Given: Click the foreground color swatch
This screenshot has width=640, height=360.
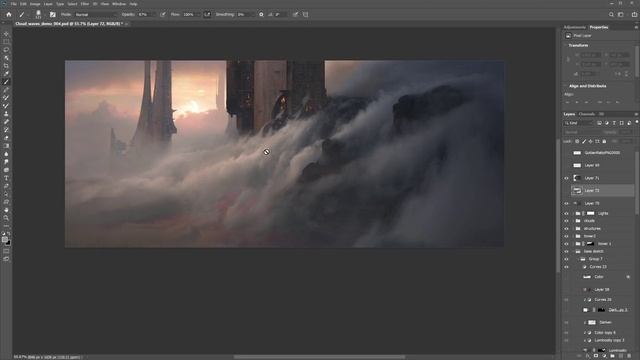Looking at the screenshot, I should (5, 240).
